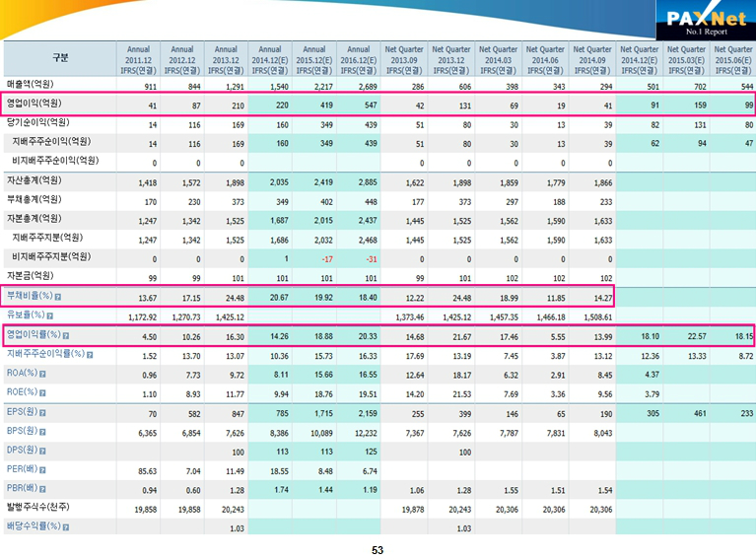Click the 구분 header cell
Viewport: 756px width, 560px height.
click(60, 58)
